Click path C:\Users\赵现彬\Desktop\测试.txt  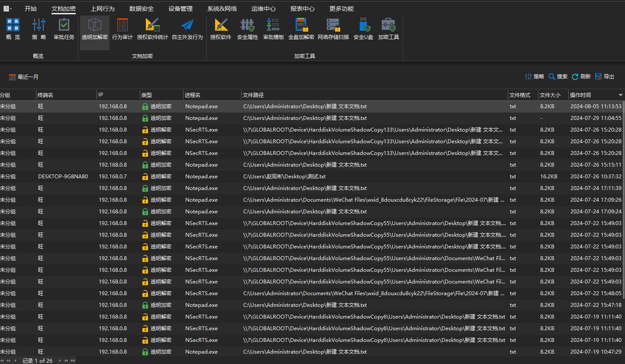[x=284, y=177]
